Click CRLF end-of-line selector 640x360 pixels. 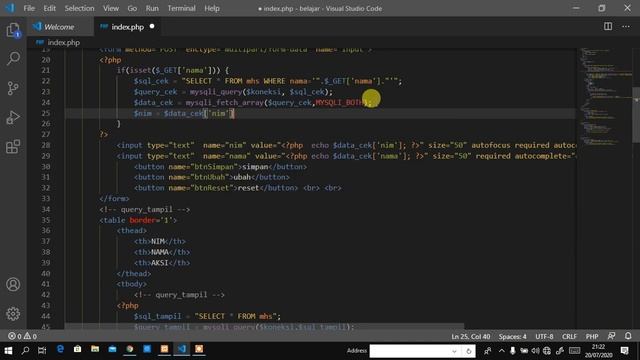569,337
